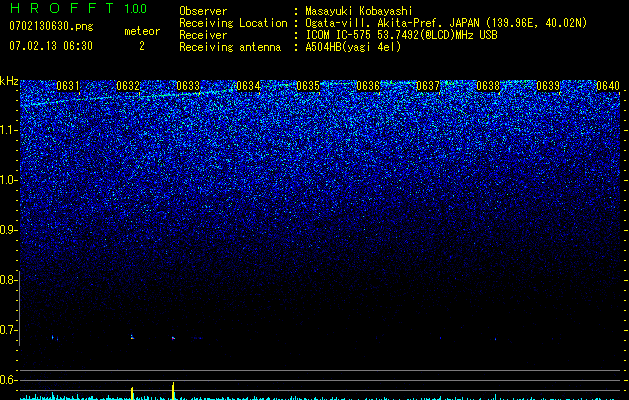This screenshot has height=400, width=629.
Task: Click the 1.0 kHz axis label
Action: click(x=8, y=180)
